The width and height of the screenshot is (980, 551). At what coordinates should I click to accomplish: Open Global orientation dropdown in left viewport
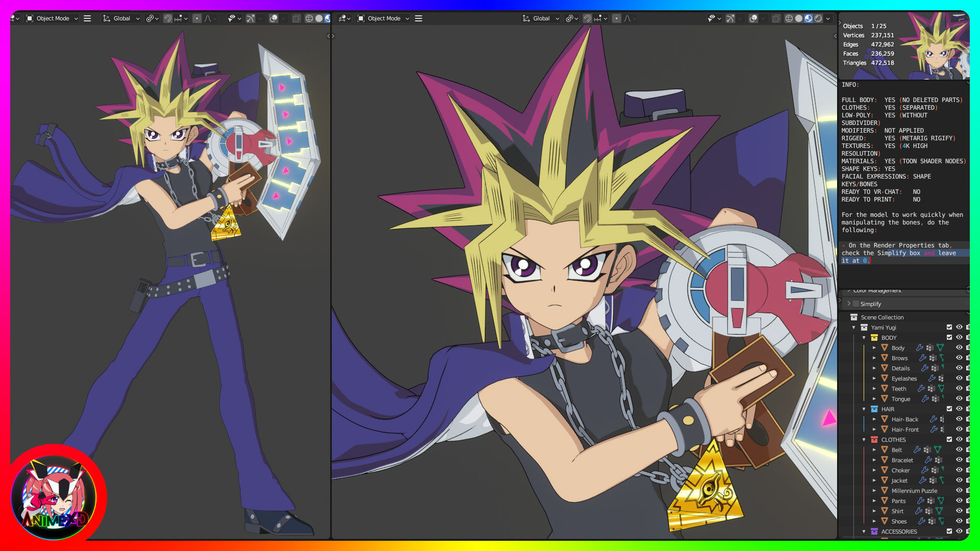pos(121,18)
